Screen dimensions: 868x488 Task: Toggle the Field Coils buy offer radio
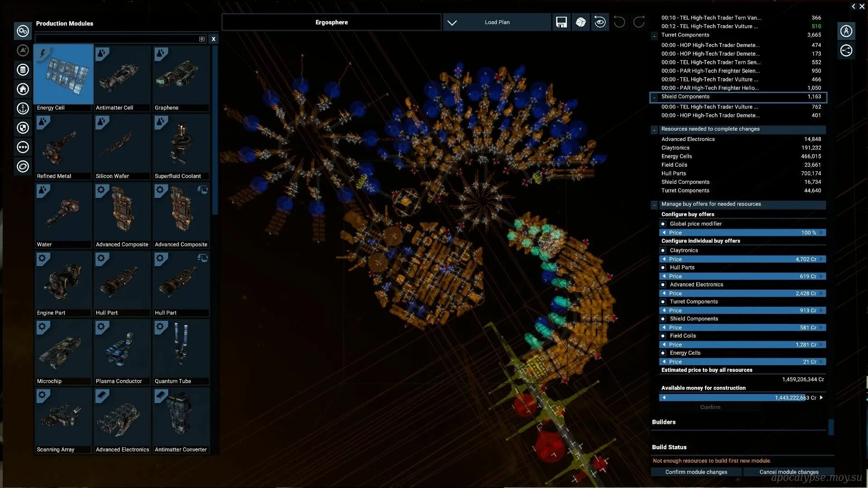(x=663, y=336)
